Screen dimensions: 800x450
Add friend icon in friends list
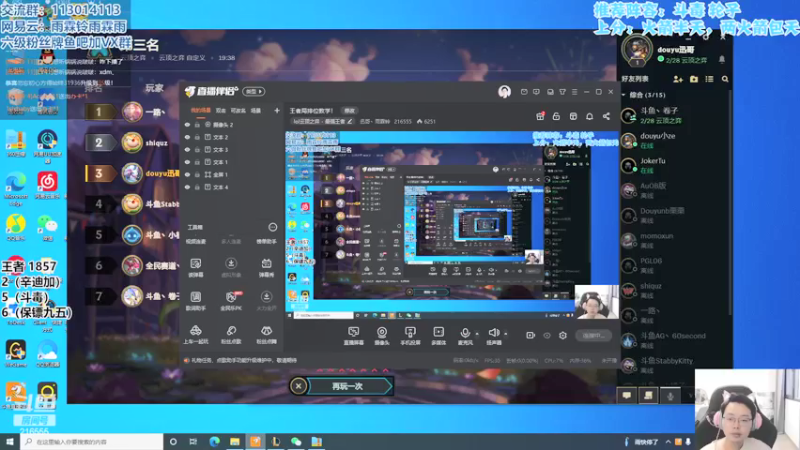[x=678, y=79]
